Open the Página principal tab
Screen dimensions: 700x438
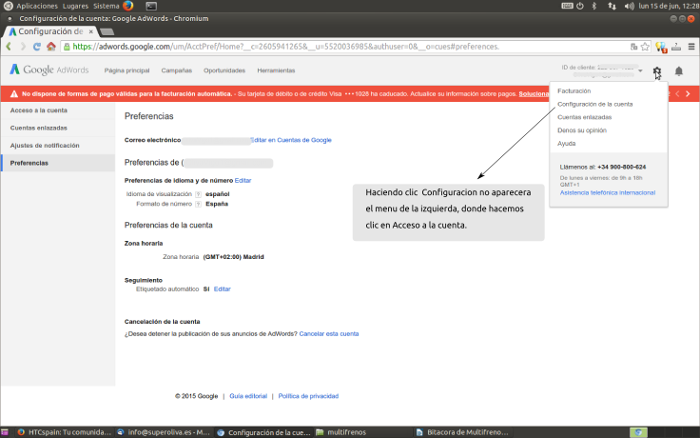tap(127, 71)
